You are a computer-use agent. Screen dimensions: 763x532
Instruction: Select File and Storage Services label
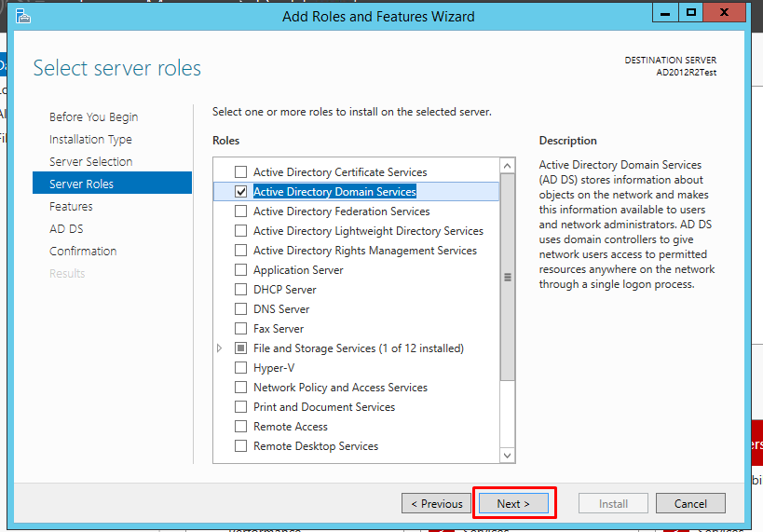[359, 348]
